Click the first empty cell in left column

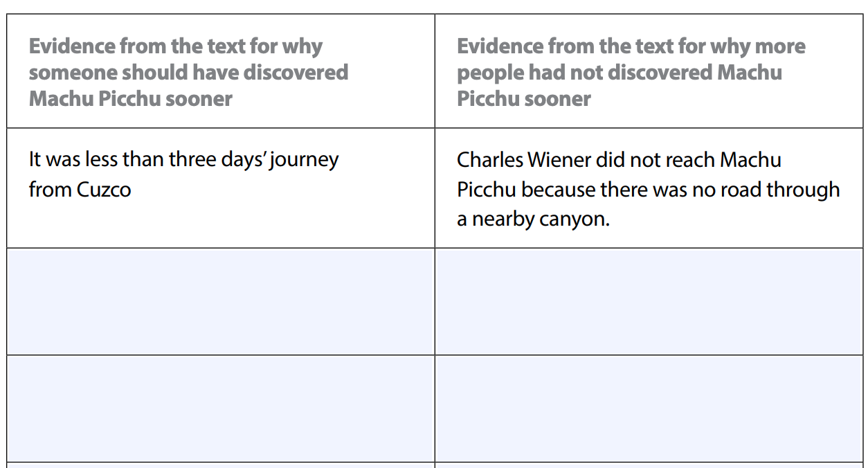click(x=221, y=301)
